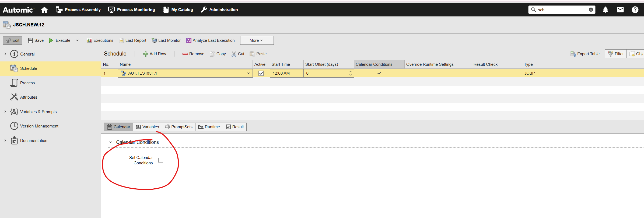Open notifications bell icon
Image resolution: width=644 pixels, height=218 pixels.
(x=605, y=10)
